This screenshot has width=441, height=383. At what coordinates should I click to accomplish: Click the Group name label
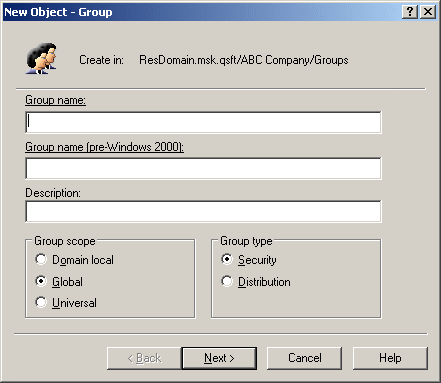point(55,100)
